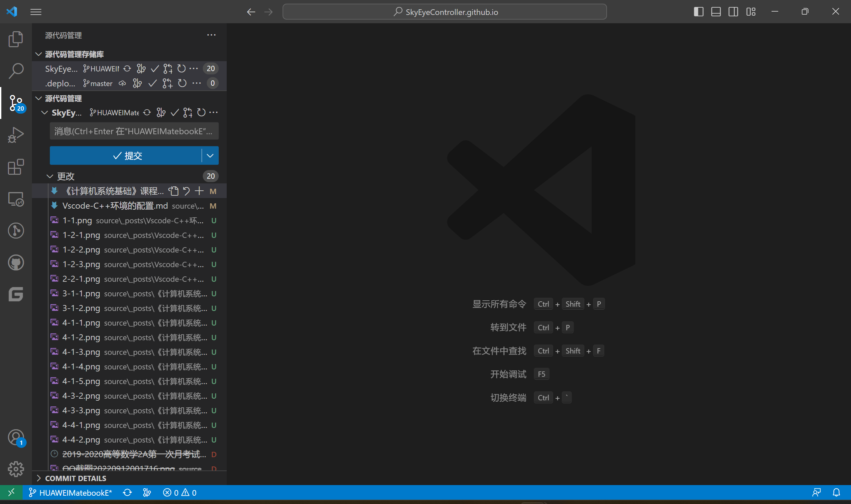Open the Run and Debug view
The height and width of the screenshot is (504, 851).
click(16, 135)
